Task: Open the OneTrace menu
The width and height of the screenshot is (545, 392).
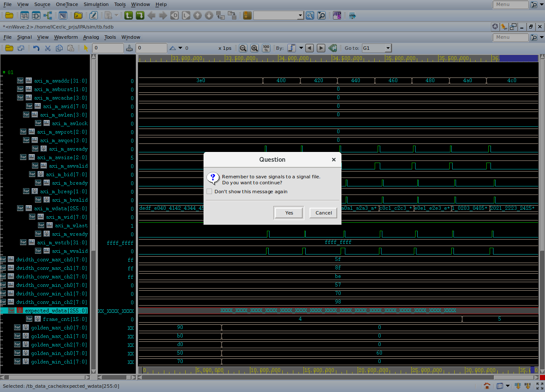Action: click(x=67, y=4)
